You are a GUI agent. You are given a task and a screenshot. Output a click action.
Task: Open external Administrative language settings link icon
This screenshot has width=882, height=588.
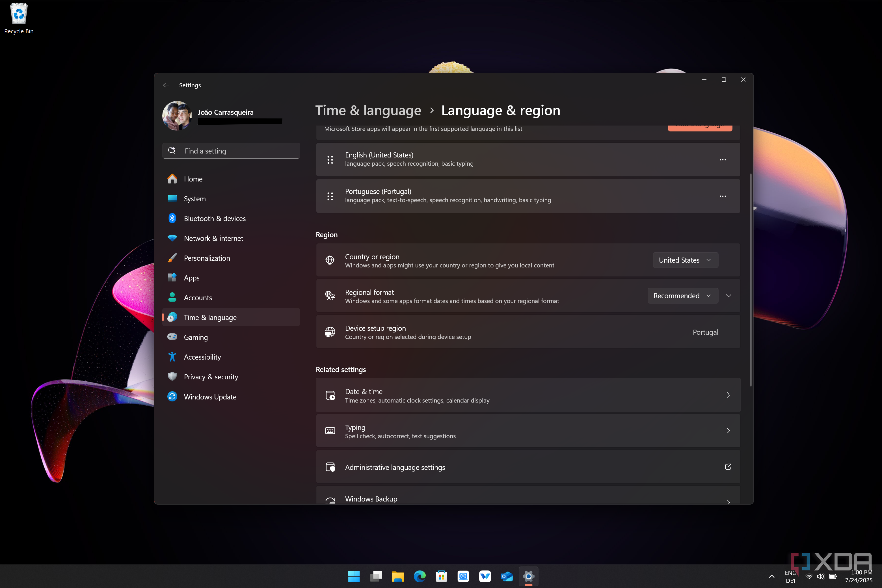point(727,467)
